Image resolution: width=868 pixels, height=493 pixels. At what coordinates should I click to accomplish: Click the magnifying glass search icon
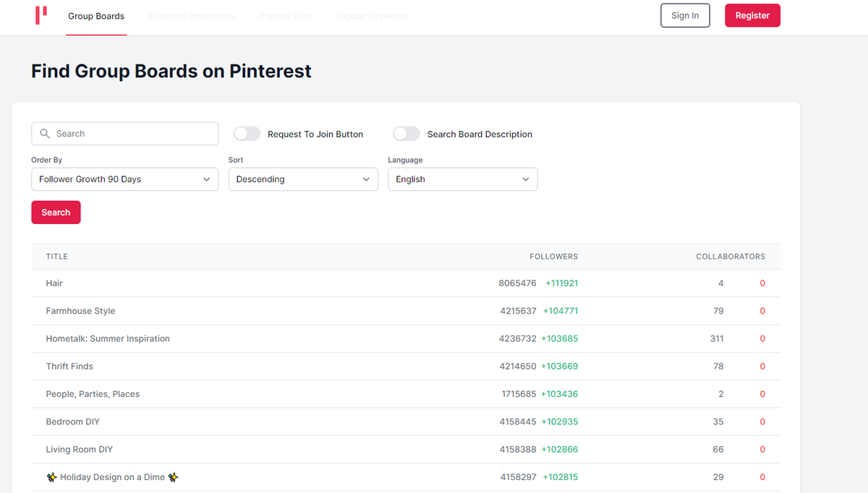pos(45,134)
